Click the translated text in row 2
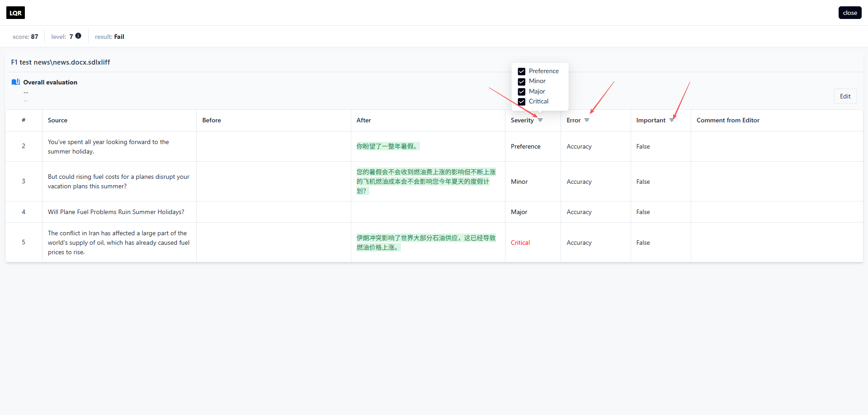 (x=388, y=146)
